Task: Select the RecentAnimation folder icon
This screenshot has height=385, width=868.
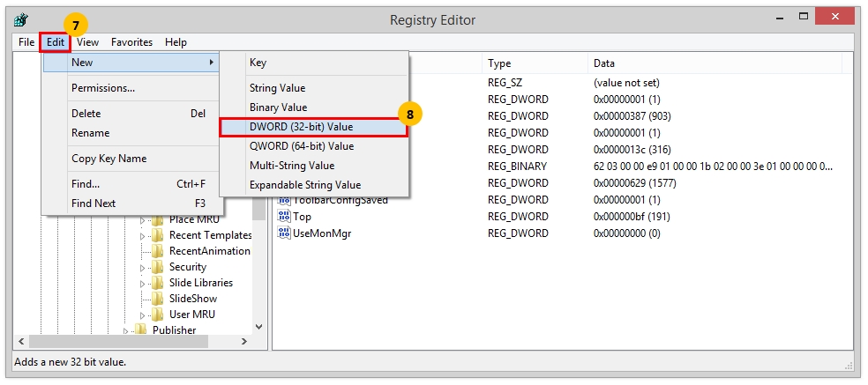Action: pyautogui.click(x=158, y=251)
